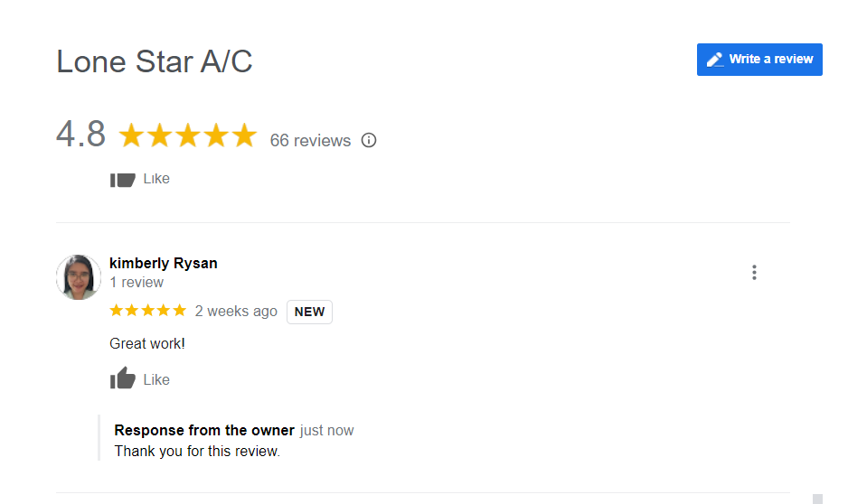
Task: Click the Response from the owner heading
Action: point(204,430)
